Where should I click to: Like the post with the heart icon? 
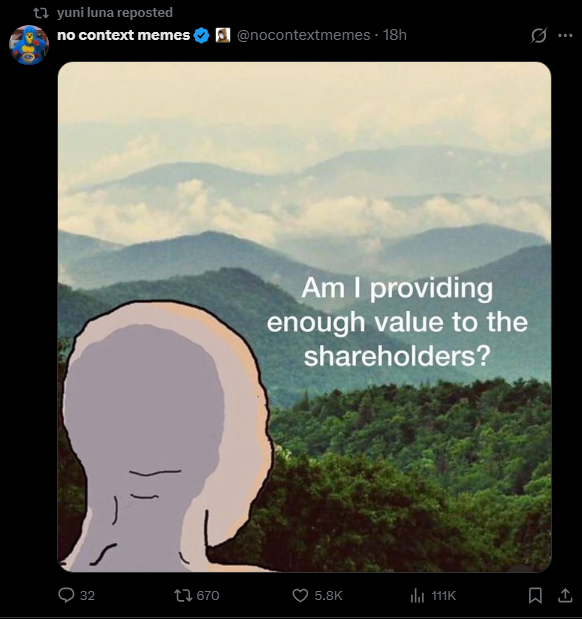pyautogui.click(x=300, y=595)
